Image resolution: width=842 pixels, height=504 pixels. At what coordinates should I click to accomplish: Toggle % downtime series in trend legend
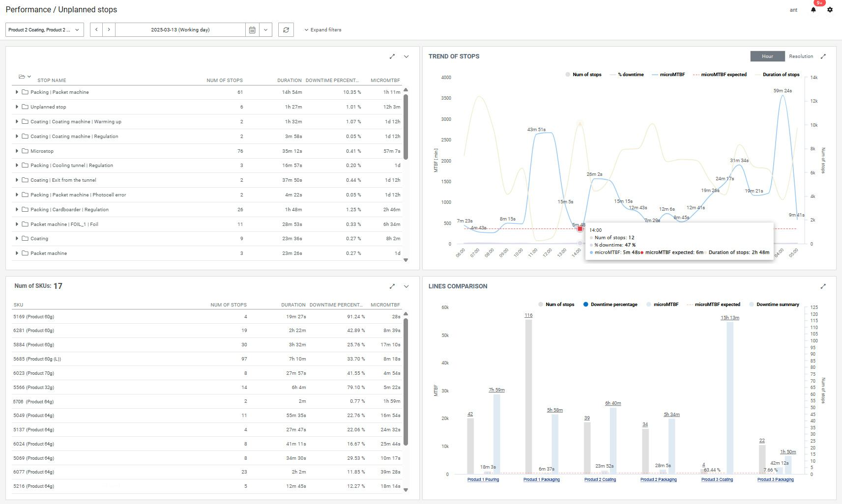pyautogui.click(x=627, y=75)
